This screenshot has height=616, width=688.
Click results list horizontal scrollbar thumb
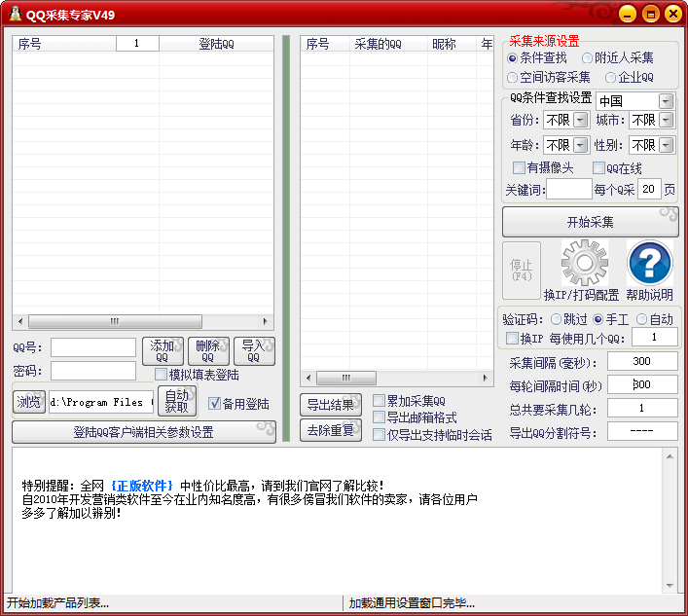[x=346, y=378]
